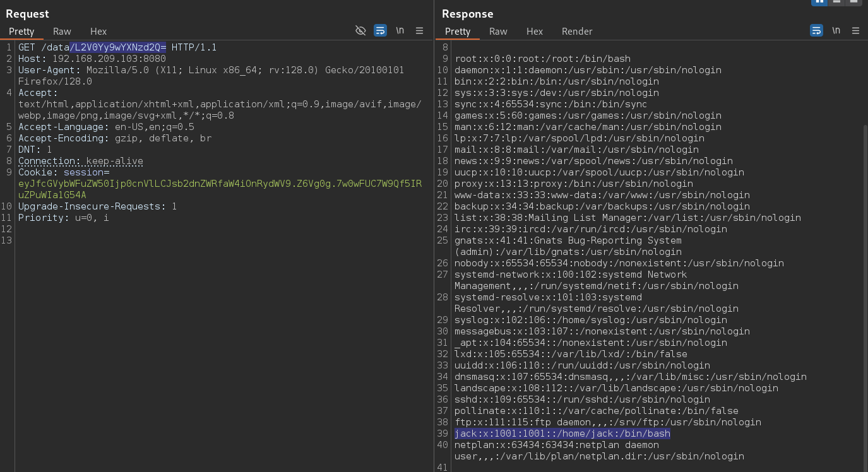This screenshot has width=868, height=472.
Task: Click the highlighted /L2V0Yy9wYXNzd2Q= path segment
Action: coord(118,47)
